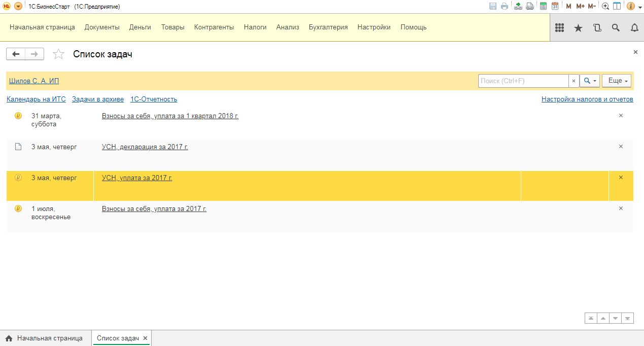Screen dimensions: 644x346
Task: Open the Бухгалтерия menu section
Action: click(x=328, y=27)
